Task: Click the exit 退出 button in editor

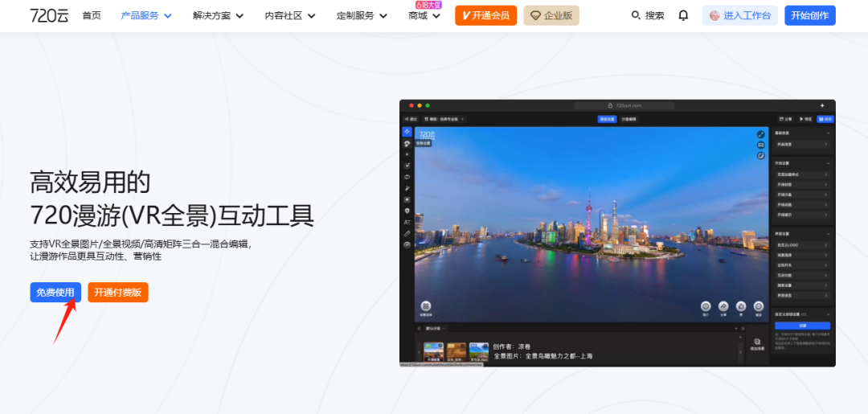Action: pos(410,119)
